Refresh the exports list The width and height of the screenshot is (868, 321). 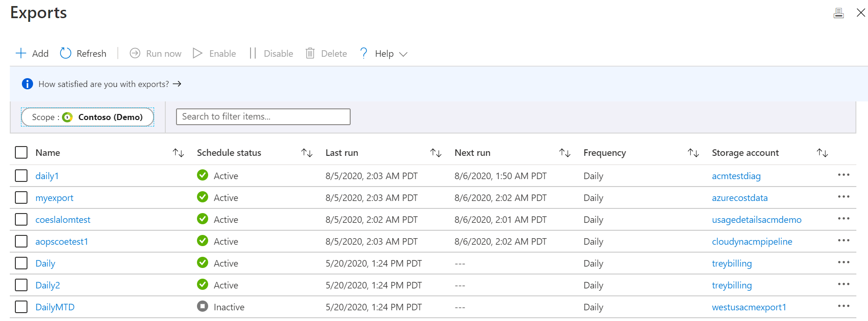[x=83, y=53]
